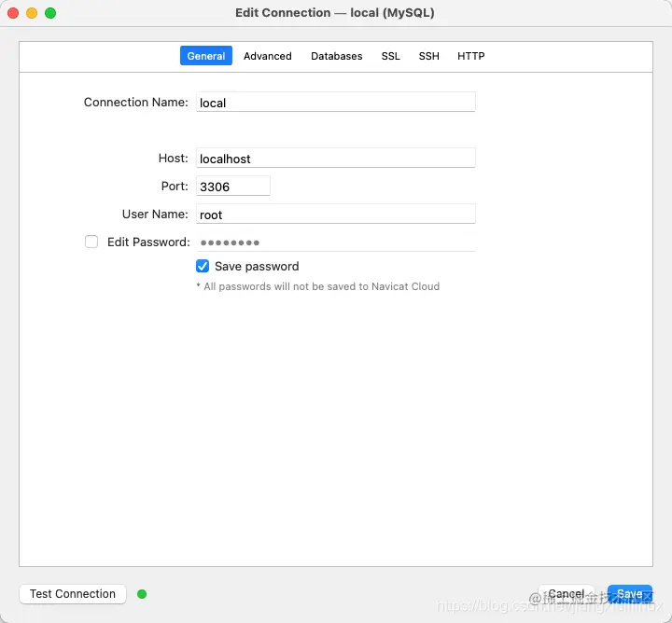Click the Connection Name label
The height and width of the screenshot is (623, 672).
point(136,103)
